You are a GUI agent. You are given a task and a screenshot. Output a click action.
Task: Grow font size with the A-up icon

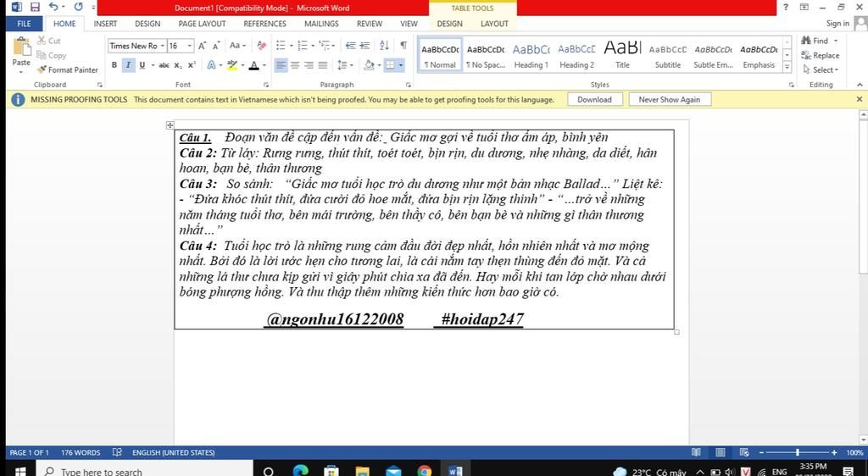(202, 46)
